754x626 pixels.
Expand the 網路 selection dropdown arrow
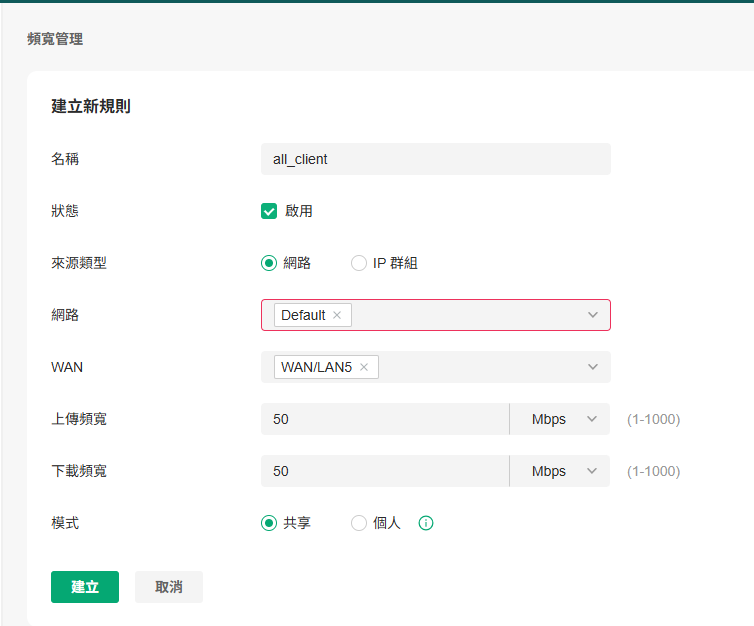pos(593,315)
